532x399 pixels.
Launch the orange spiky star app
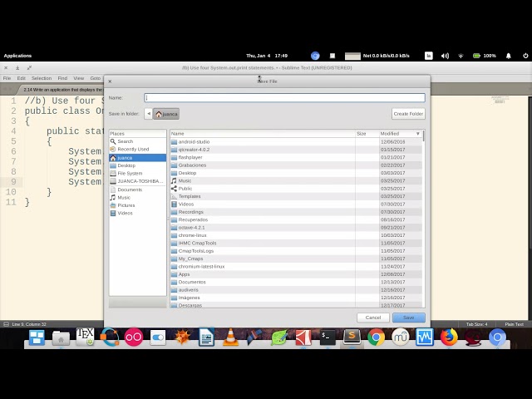click(x=182, y=337)
